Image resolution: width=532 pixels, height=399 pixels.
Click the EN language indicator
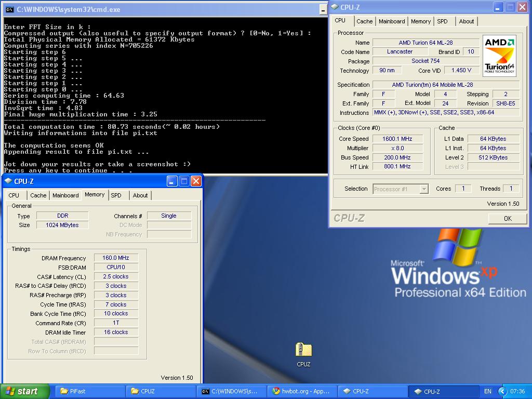tap(487, 391)
